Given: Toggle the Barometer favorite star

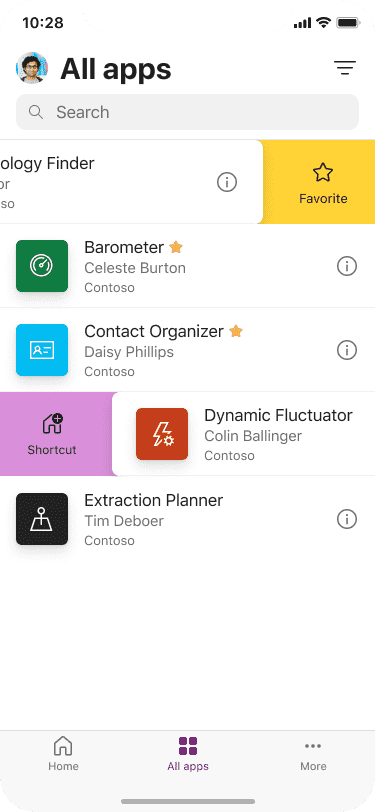Looking at the screenshot, I should (176, 248).
